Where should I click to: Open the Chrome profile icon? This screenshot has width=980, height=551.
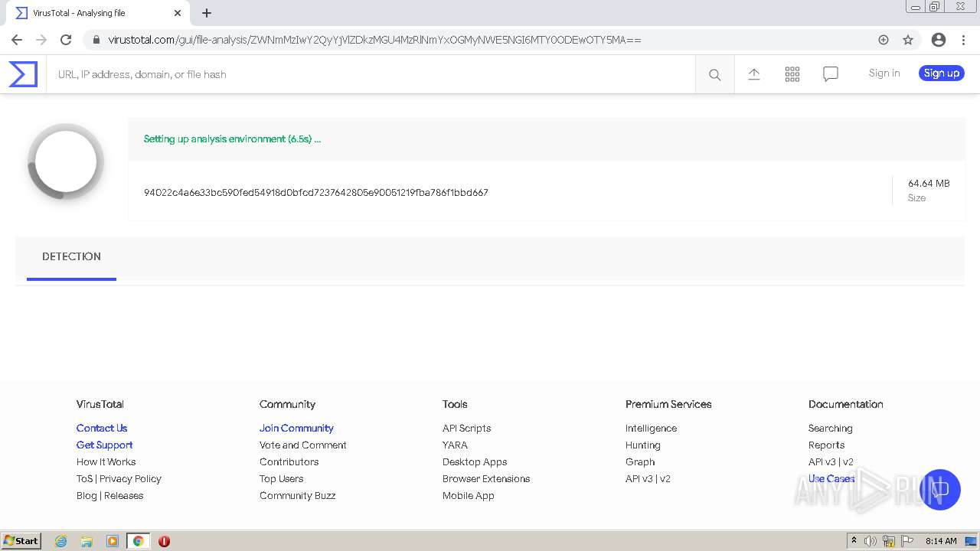click(x=939, y=40)
